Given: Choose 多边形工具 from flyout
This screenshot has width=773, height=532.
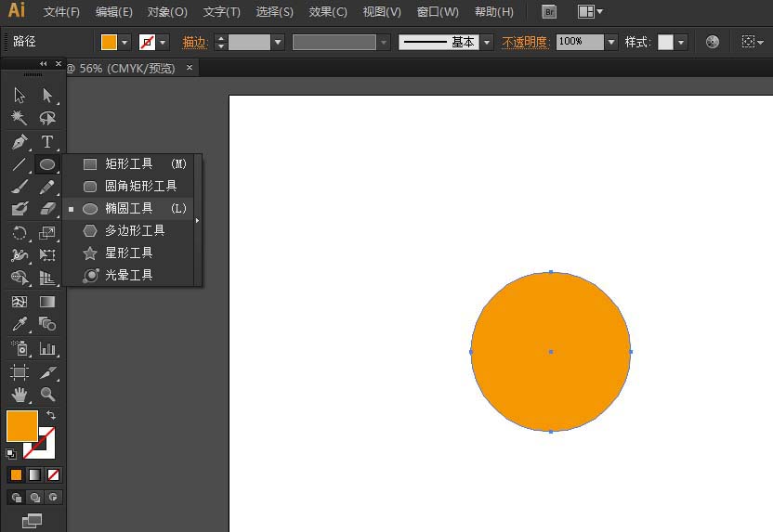Looking at the screenshot, I should (x=128, y=230).
